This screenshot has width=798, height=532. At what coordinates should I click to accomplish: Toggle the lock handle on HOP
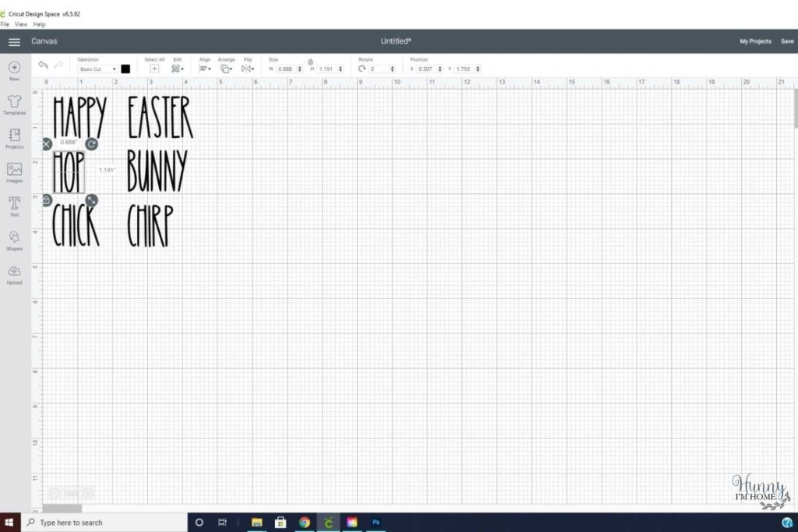(x=46, y=200)
